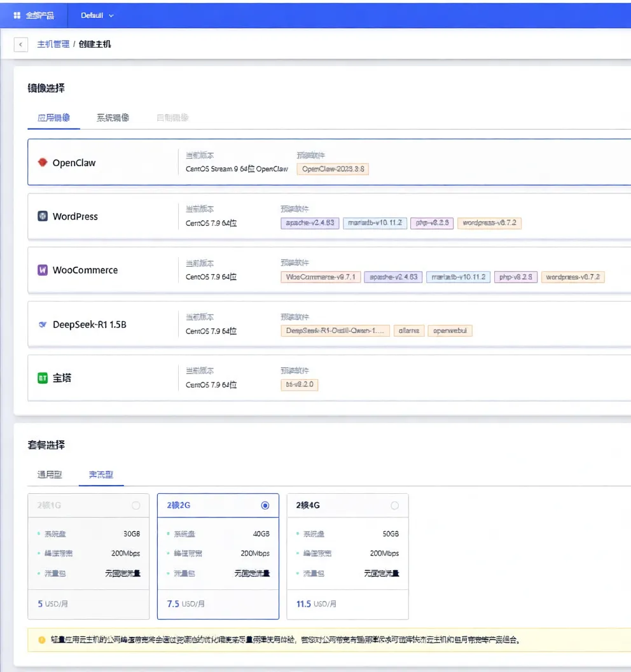Open the 全部产品 grid icon

[18, 15]
